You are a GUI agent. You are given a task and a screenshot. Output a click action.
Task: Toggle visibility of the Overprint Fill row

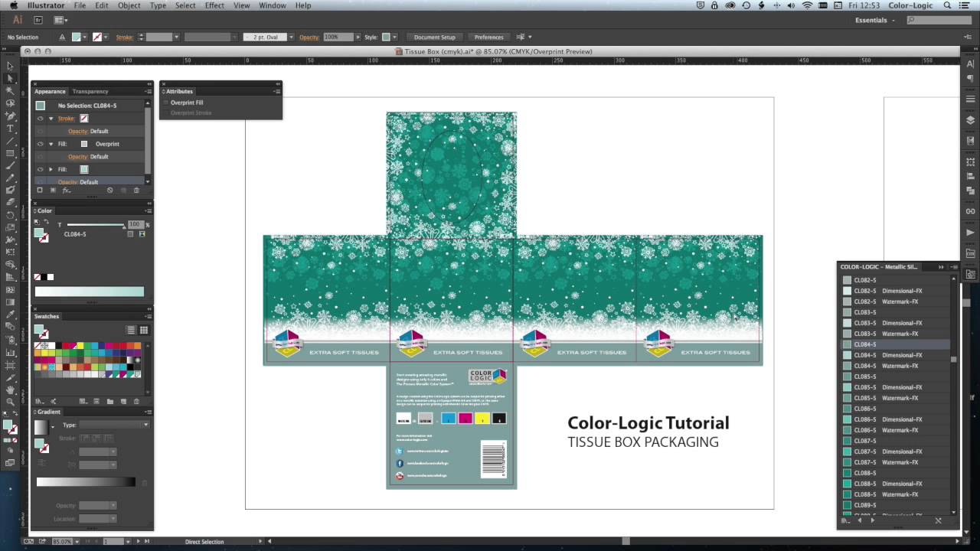pos(41,144)
